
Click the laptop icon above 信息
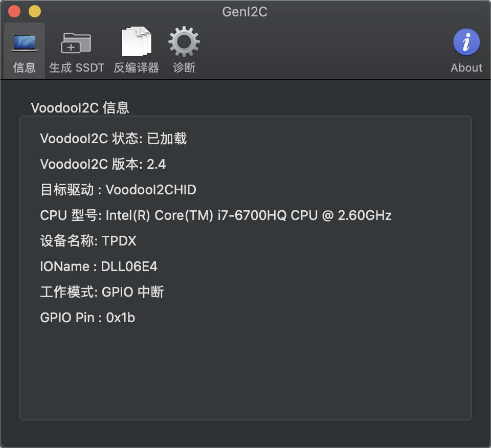pyautogui.click(x=24, y=41)
